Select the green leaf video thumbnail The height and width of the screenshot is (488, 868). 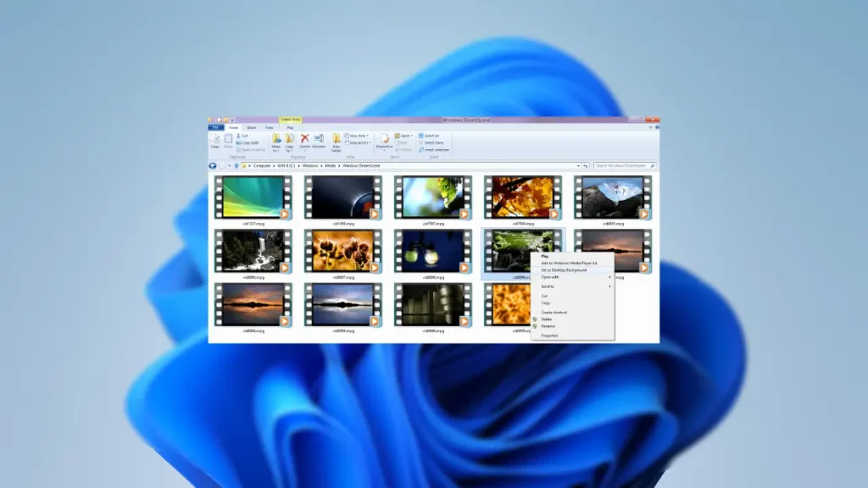coord(433,197)
